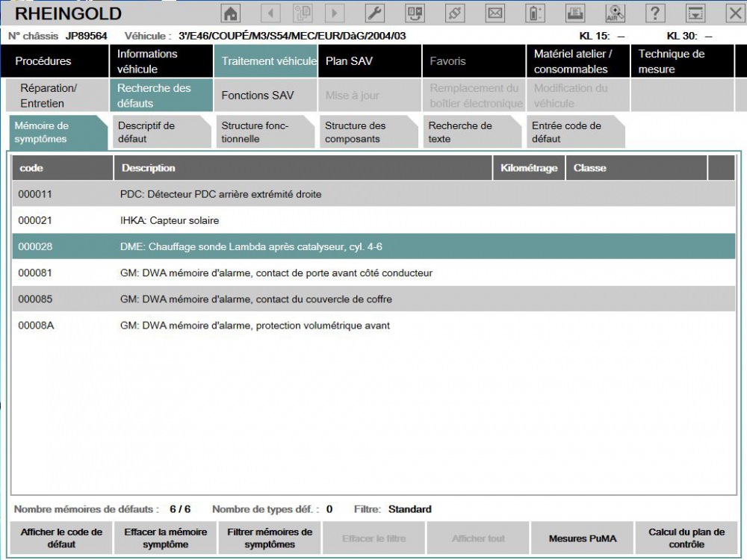This screenshot has width=747, height=560.
Task: Switch to Structure fonctionnelle tab
Action: pyautogui.click(x=265, y=132)
